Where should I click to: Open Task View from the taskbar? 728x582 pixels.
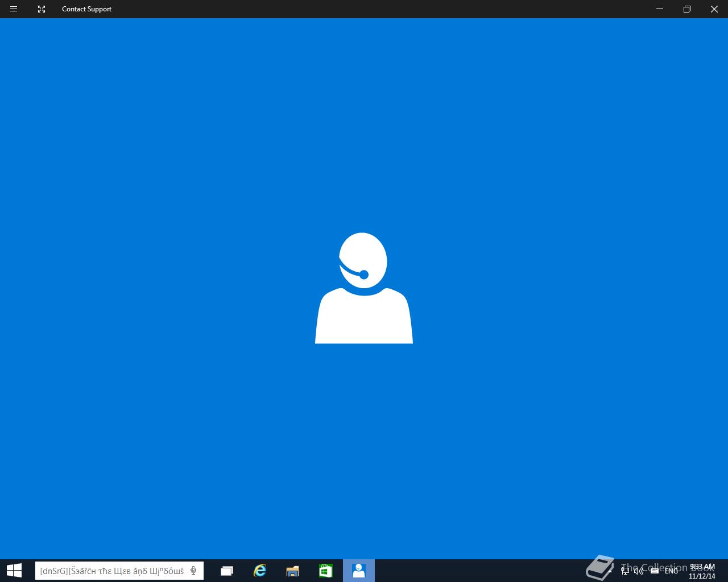coord(227,571)
